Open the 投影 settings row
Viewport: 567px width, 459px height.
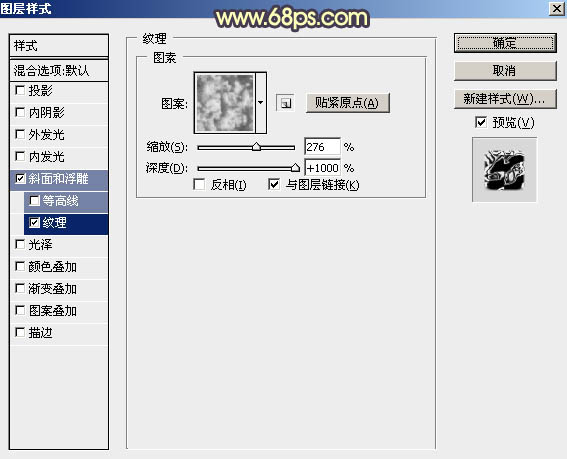(x=59, y=90)
